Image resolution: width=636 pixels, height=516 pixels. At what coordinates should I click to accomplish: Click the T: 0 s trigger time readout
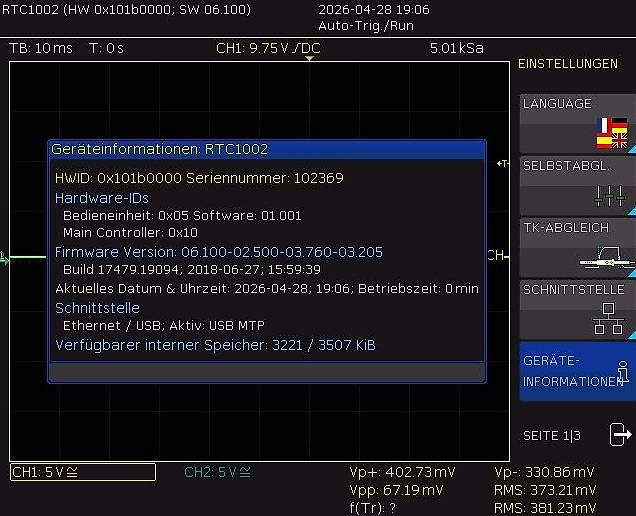click(x=106, y=48)
